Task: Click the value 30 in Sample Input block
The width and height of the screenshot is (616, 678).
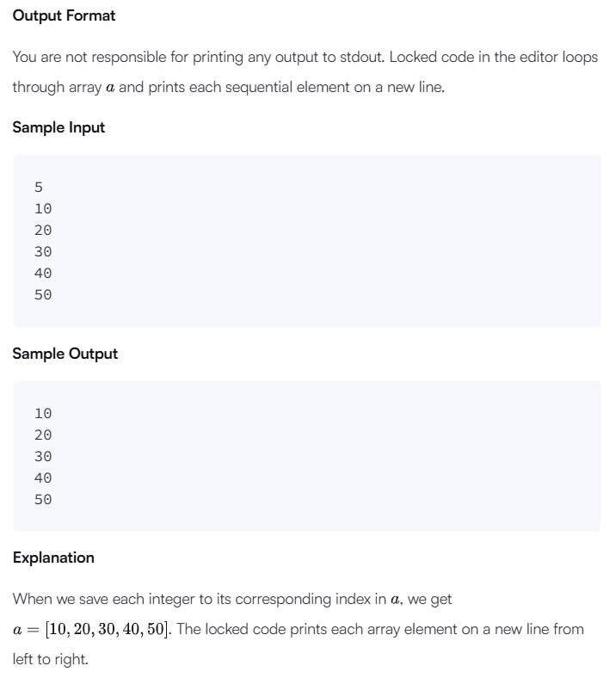Action: pos(43,251)
